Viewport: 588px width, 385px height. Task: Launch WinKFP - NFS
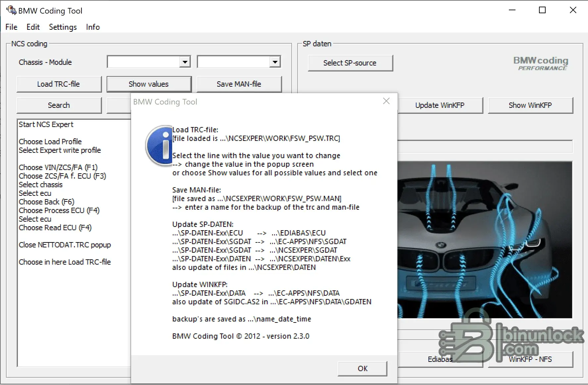coord(530,359)
